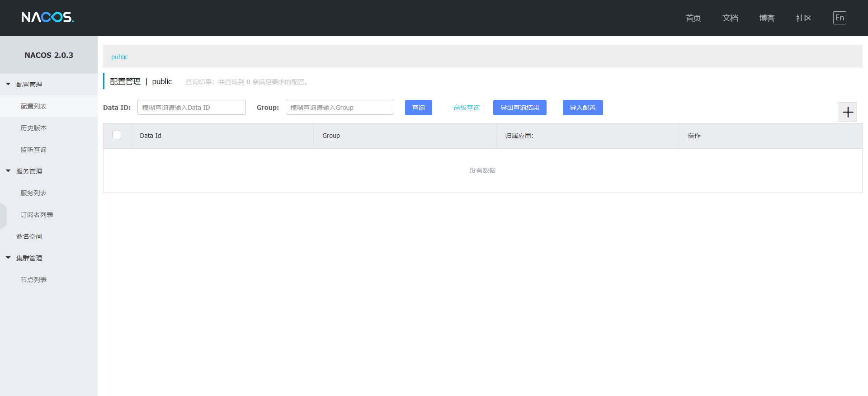Open 历史版本 in the sidebar
This screenshot has width=868, height=396.
click(x=49, y=128)
